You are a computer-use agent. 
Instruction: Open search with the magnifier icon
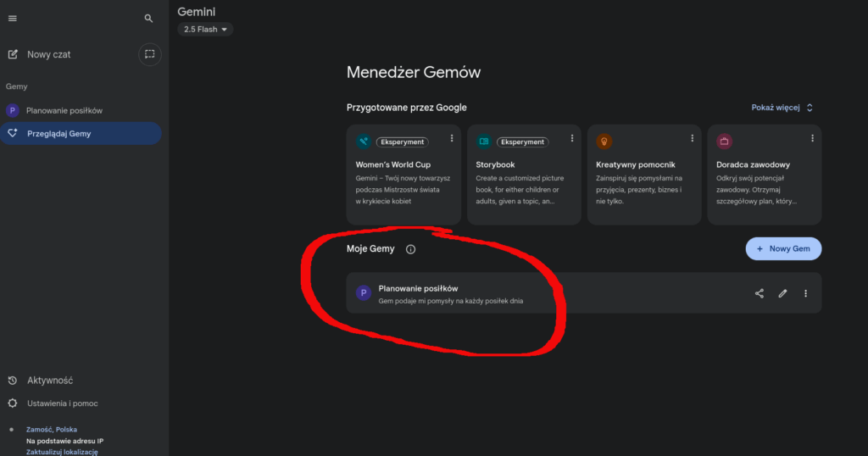[149, 19]
